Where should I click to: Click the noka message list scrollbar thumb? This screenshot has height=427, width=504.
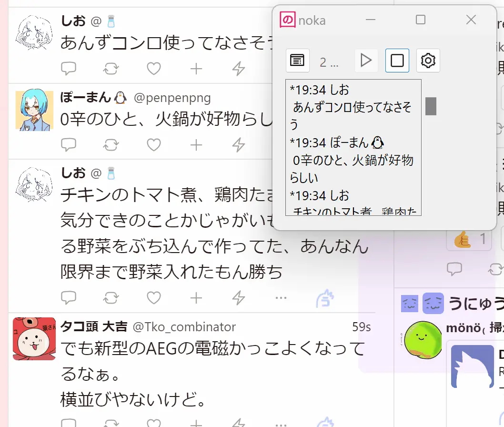[x=431, y=106]
